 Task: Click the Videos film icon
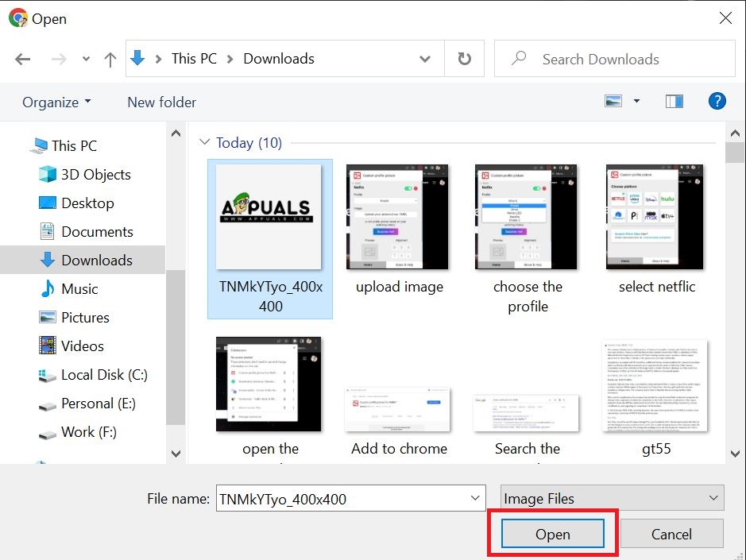coord(48,346)
